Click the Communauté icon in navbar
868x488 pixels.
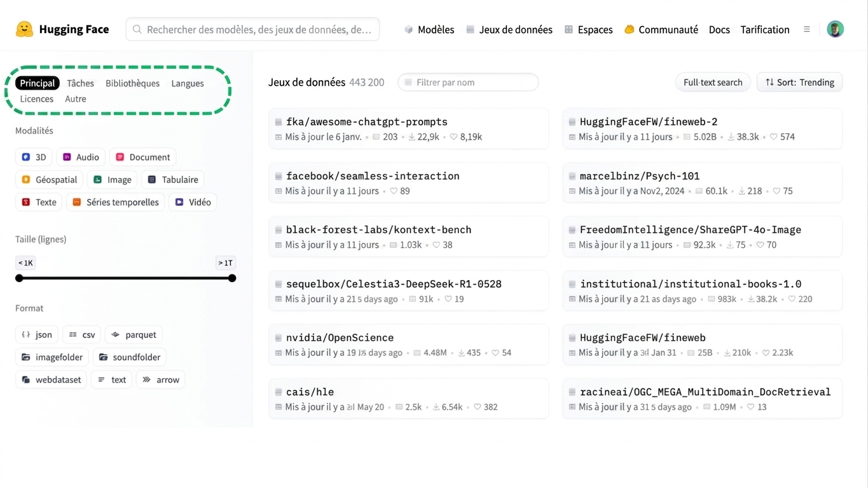point(629,29)
